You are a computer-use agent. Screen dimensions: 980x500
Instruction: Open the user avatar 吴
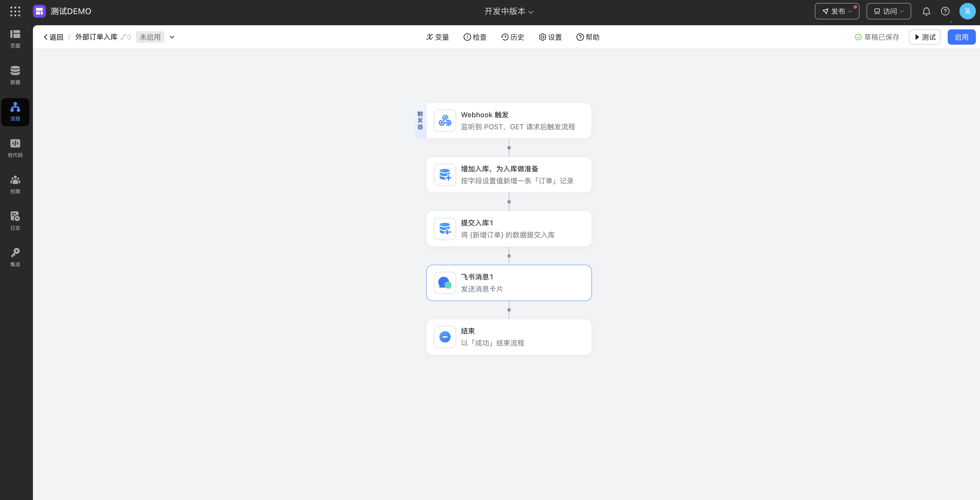point(967,11)
